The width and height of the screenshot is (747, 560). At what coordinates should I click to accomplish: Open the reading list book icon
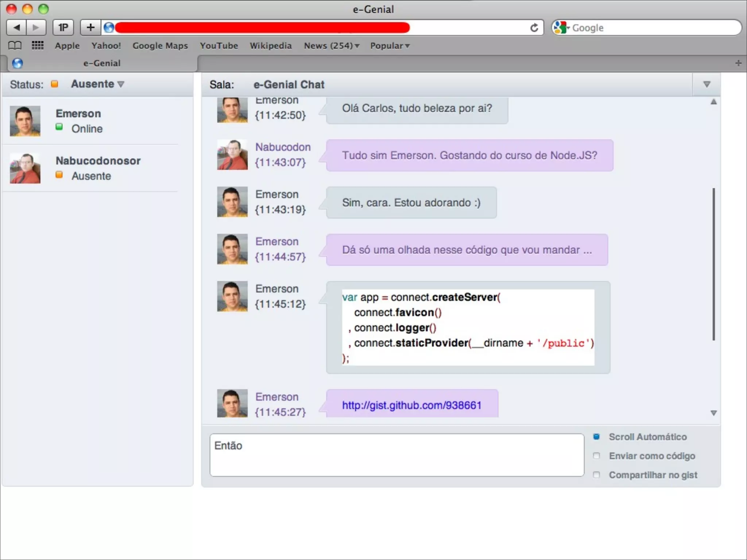click(15, 46)
